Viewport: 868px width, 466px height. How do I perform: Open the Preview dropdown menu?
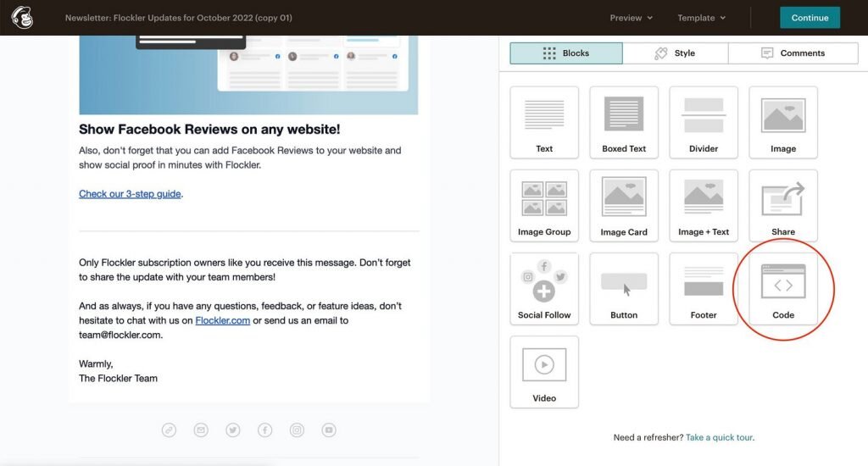[x=631, y=18]
